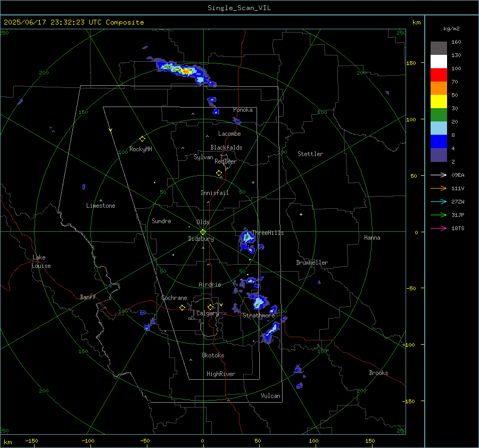Click the green 31JP arrow icon
This screenshot has width=479, height=448.
(x=439, y=215)
